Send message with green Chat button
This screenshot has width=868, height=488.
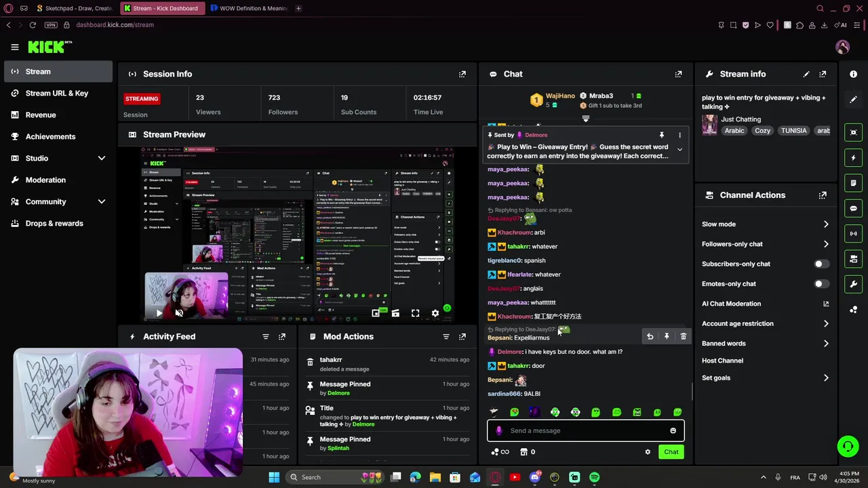pyautogui.click(x=671, y=452)
